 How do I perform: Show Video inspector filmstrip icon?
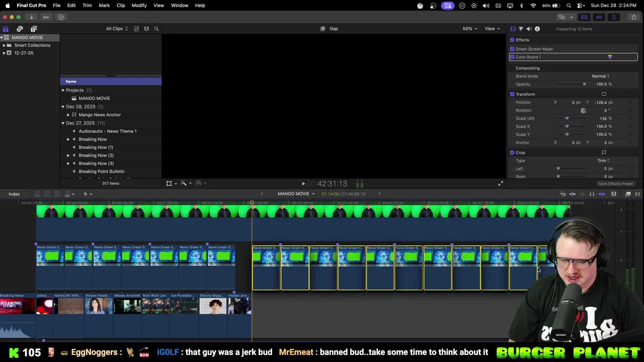[513, 29]
